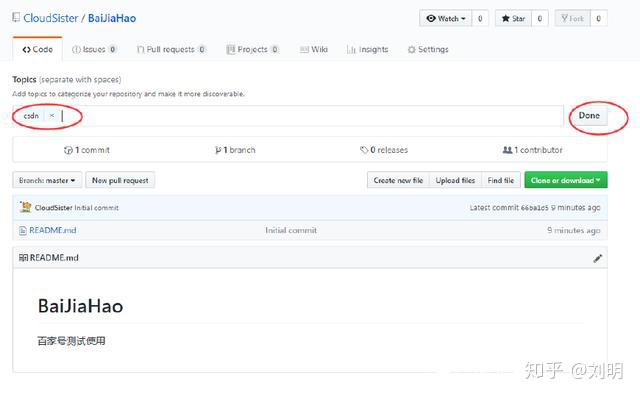
Task: Click Upload files button
Action: click(456, 180)
